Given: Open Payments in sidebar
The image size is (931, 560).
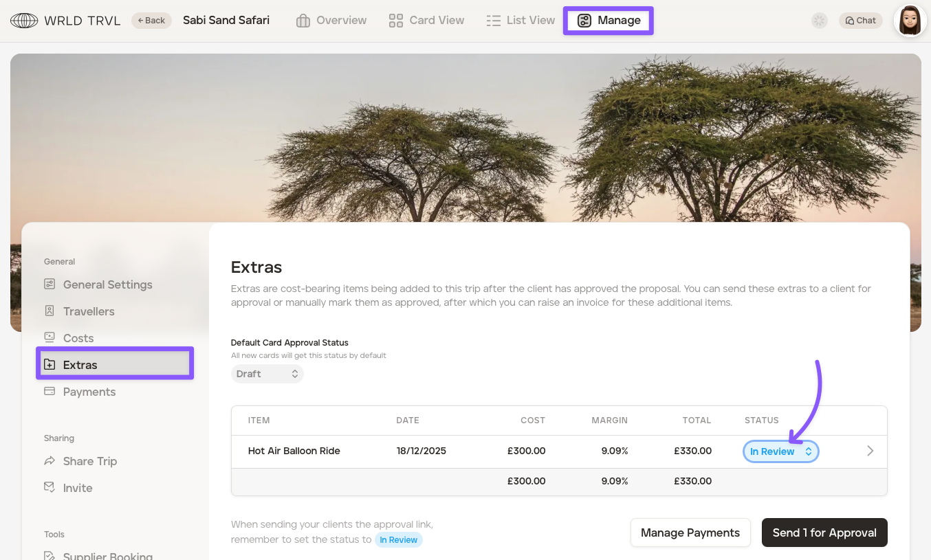Looking at the screenshot, I should tap(89, 392).
